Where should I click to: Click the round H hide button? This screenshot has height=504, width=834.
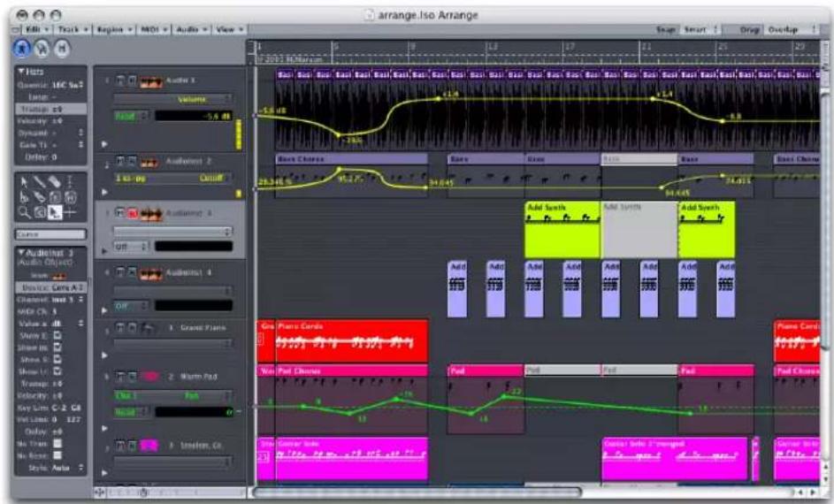pyautogui.click(x=62, y=49)
